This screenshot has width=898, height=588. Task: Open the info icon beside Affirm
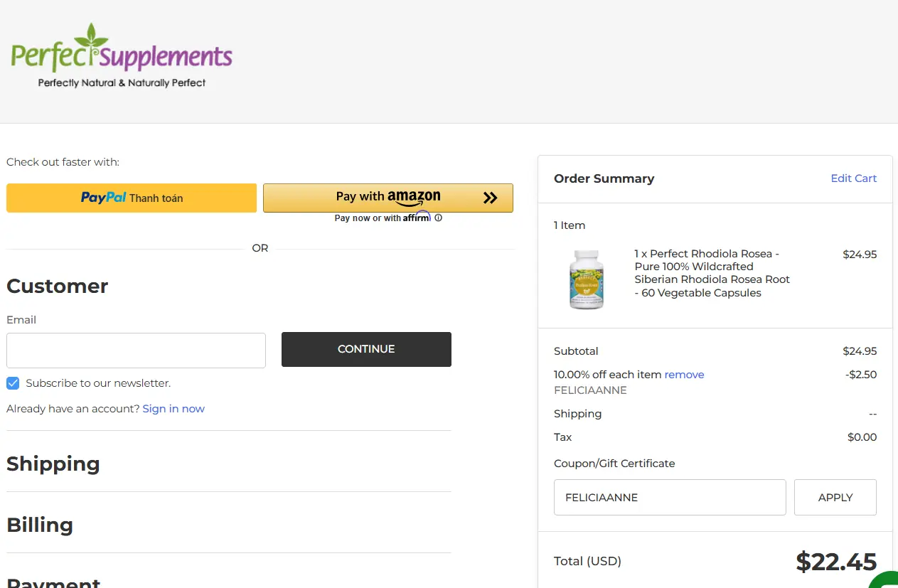(x=438, y=218)
